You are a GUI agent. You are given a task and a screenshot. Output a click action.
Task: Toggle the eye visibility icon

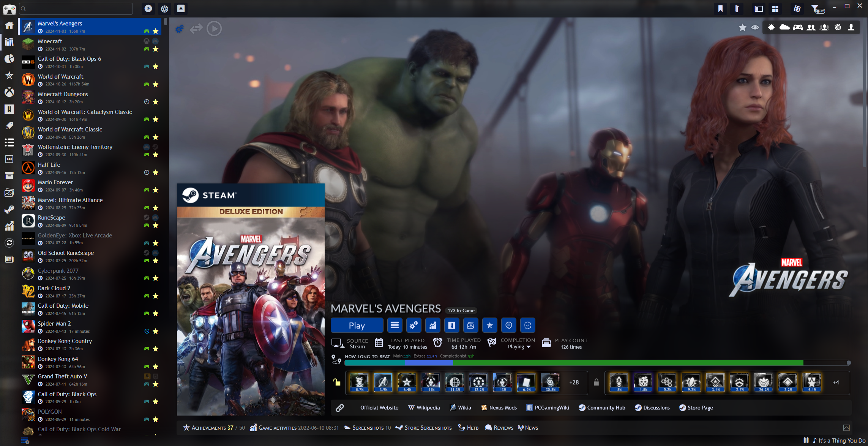coord(755,27)
